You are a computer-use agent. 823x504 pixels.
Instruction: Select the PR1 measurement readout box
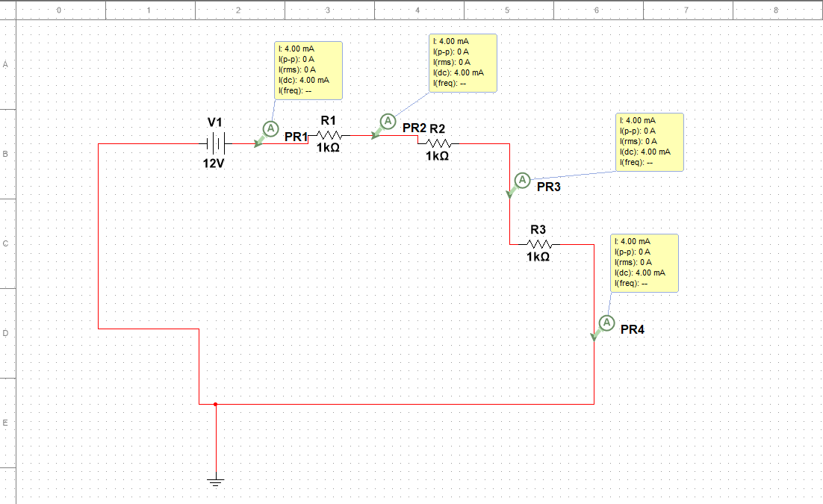tap(308, 70)
